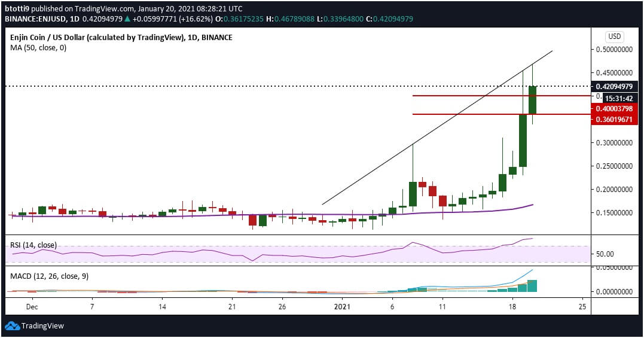This screenshot has height=338, width=644.
Task: Click the 6 date axis label
Action: tap(392, 306)
